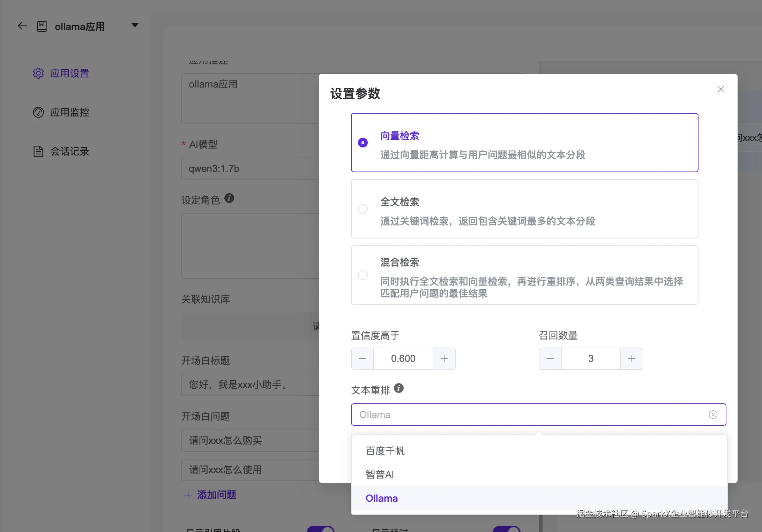Expand the ollama应用 app switcher dropdown
Viewport: 762px width, 532px height.
[x=135, y=25]
